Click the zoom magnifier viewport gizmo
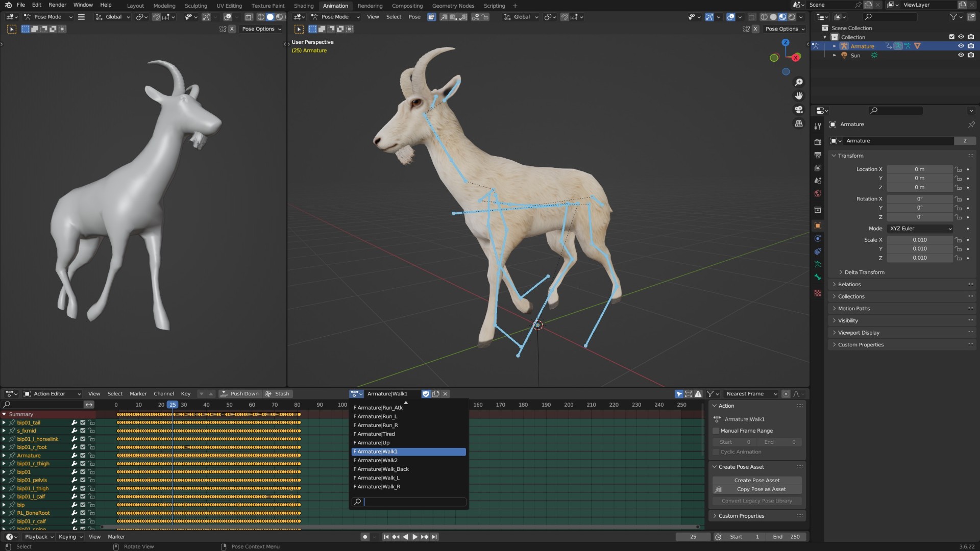The width and height of the screenshot is (980, 551). pyautogui.click(x=799, y=82)
